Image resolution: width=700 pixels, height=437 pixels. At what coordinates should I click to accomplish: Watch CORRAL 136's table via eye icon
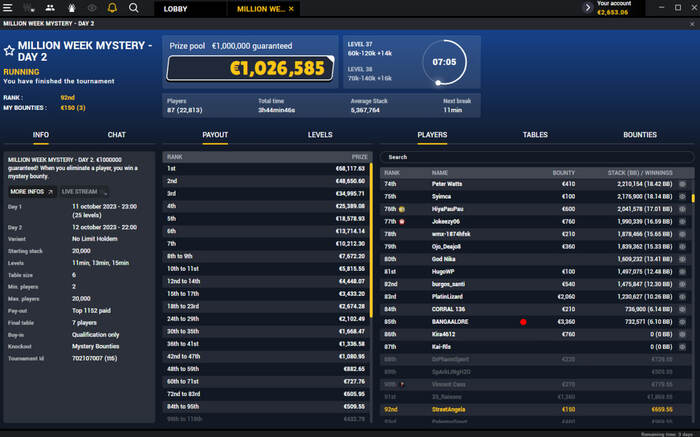682,309
